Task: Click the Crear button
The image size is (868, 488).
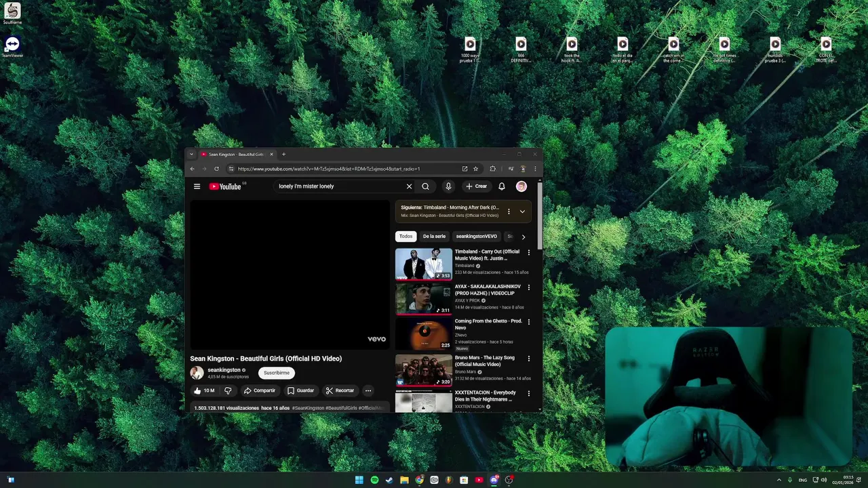Action: pyautogui.click(x=476, y=186)
